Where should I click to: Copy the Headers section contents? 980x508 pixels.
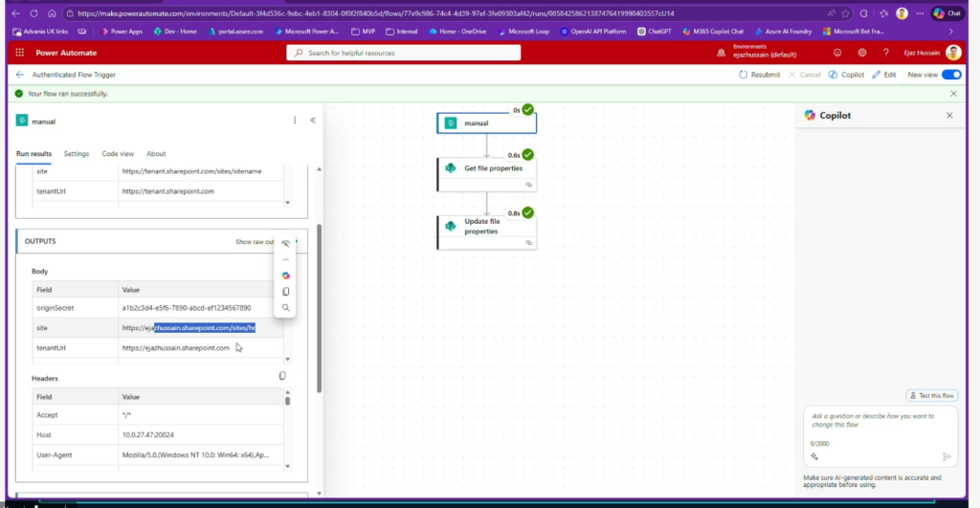pos(282,376)
